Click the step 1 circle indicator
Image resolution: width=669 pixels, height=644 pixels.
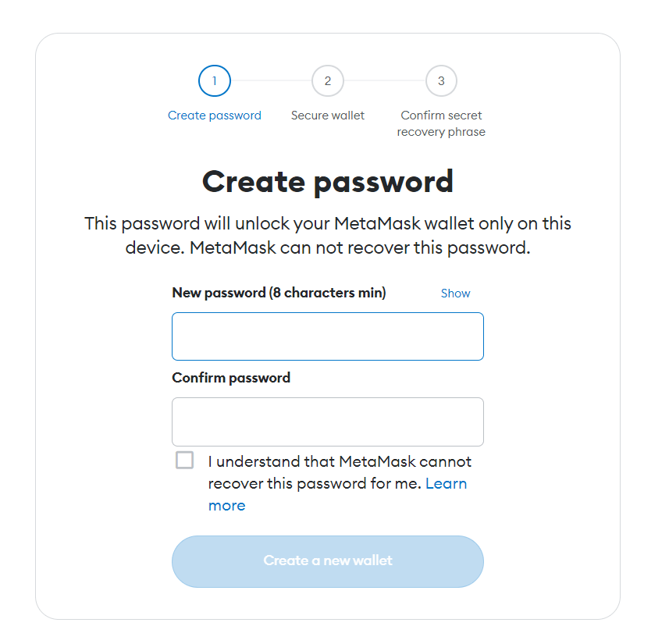pyautogui.click(x=215, y=80)
